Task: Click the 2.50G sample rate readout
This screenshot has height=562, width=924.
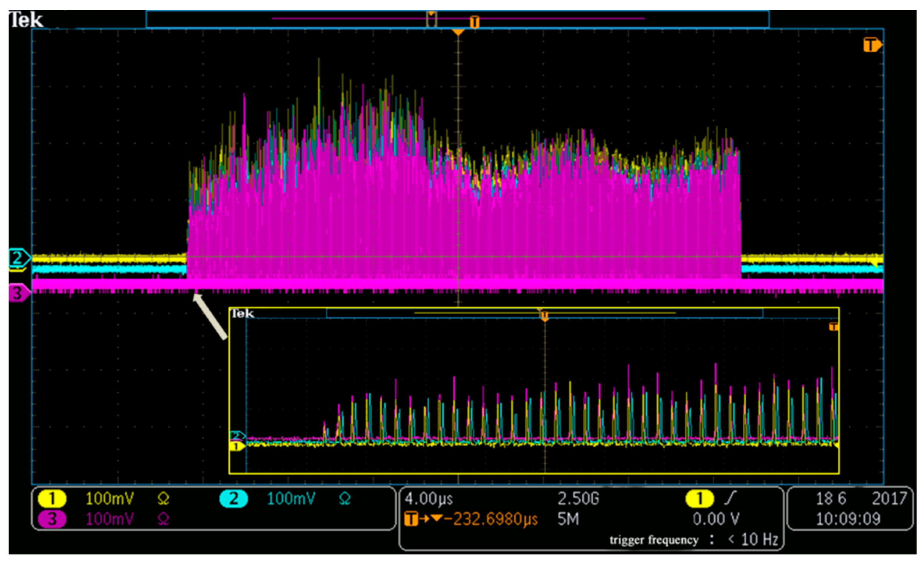Action: tap(578, 498)
